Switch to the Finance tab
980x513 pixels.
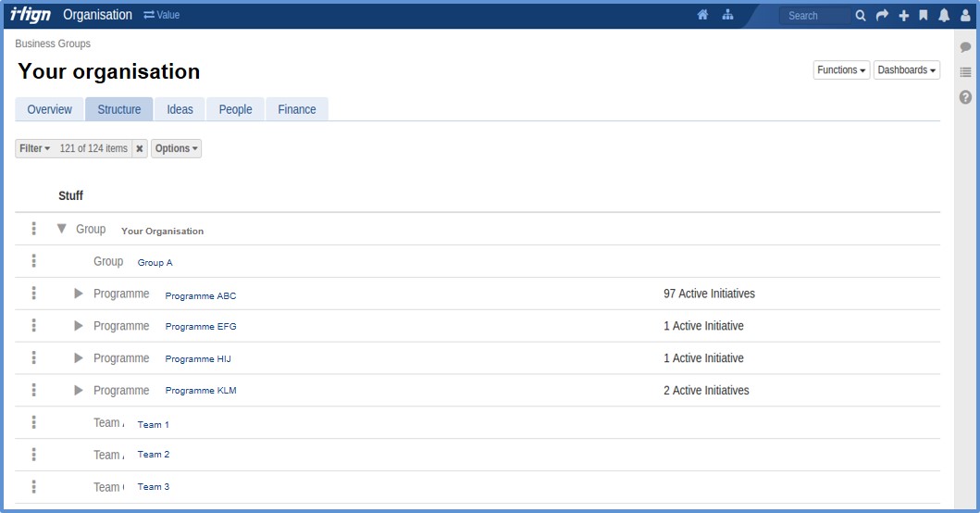(297, 109)
